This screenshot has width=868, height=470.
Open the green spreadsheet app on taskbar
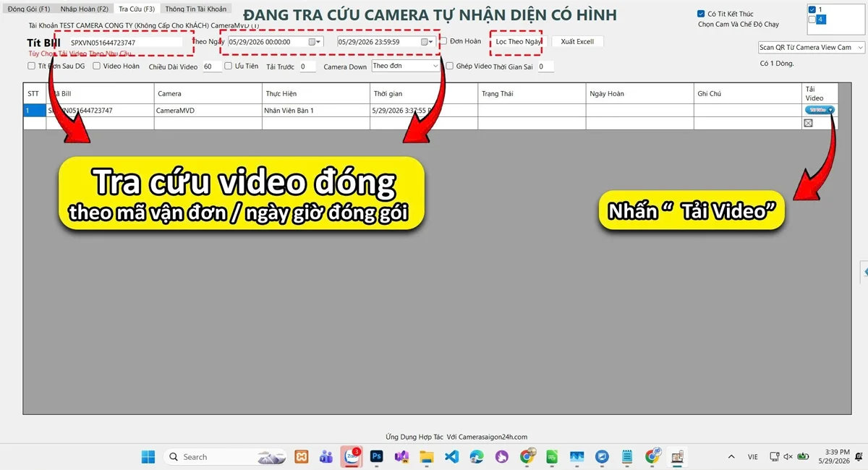[551, 457]
